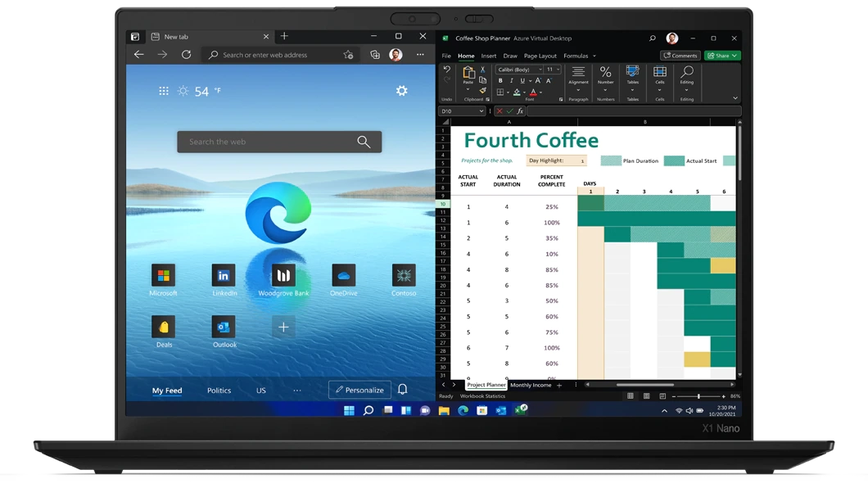Click the Cut scissors icon in Excel
Screen dimensions: 868x488
tap(482, 70)
